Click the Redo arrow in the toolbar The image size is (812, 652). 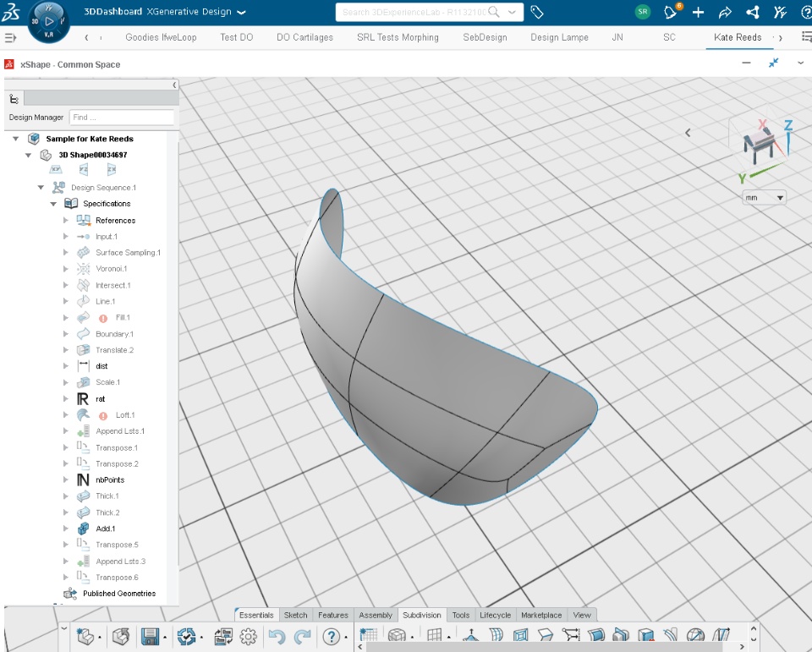coord(303,637)
